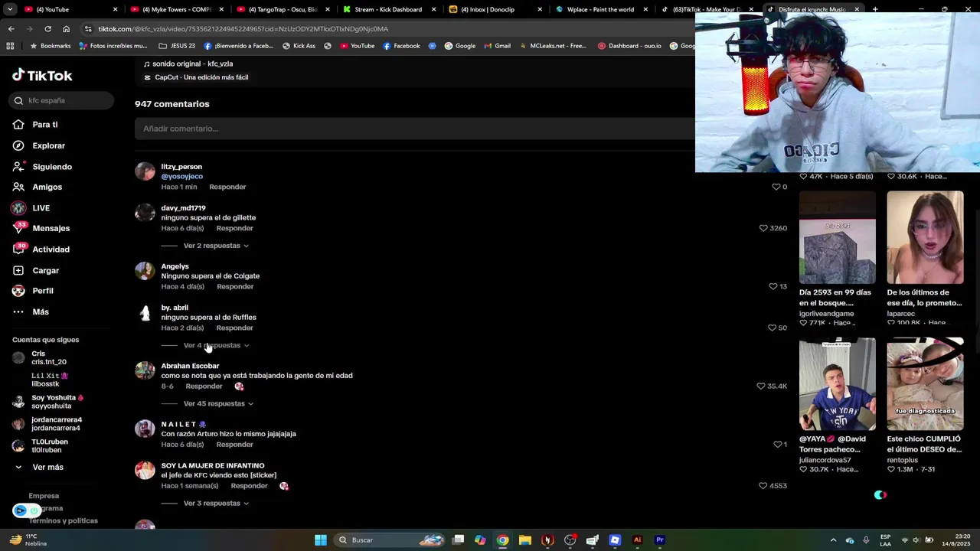The height and width of the screenshot is (551, 980).
Task: Open the @yosoyjeco mention link
Action: 181,176
